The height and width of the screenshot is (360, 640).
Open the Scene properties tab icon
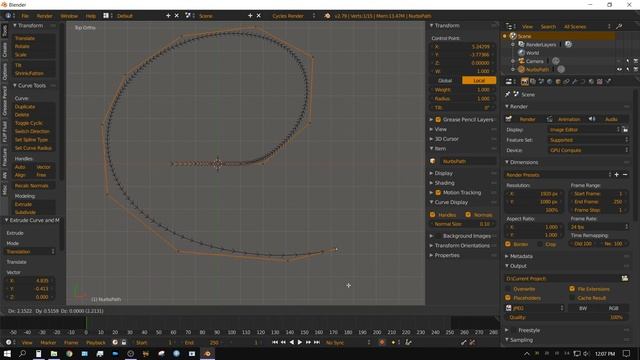(x=541, y=82)
